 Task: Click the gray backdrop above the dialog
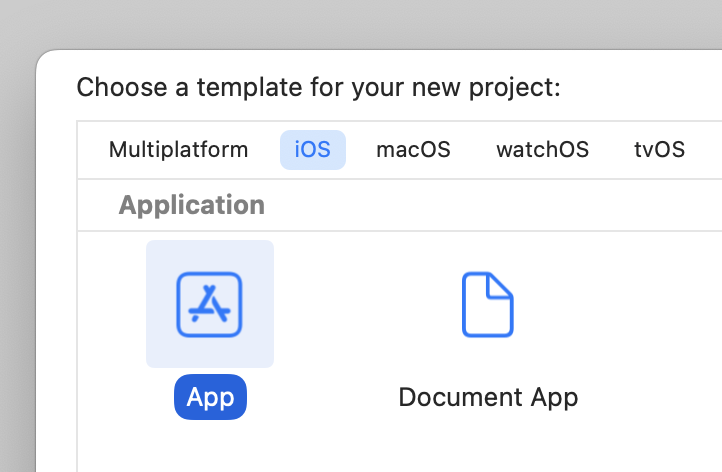(360, 22)
